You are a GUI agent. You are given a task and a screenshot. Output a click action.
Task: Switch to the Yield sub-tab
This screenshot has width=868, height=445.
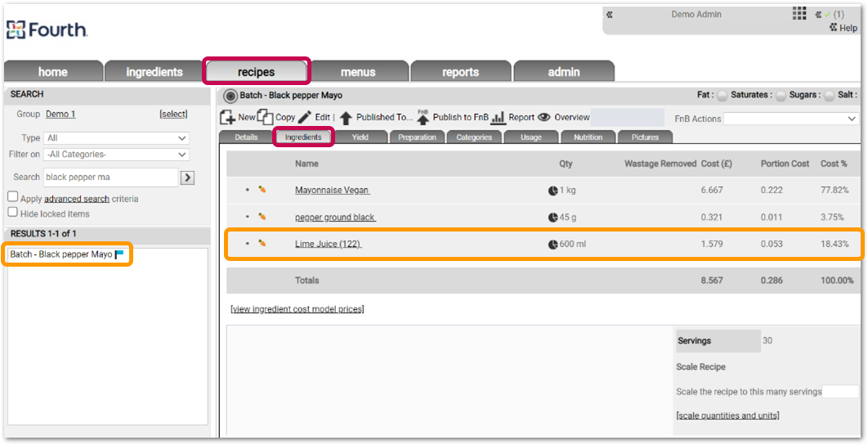coord(360,137)
